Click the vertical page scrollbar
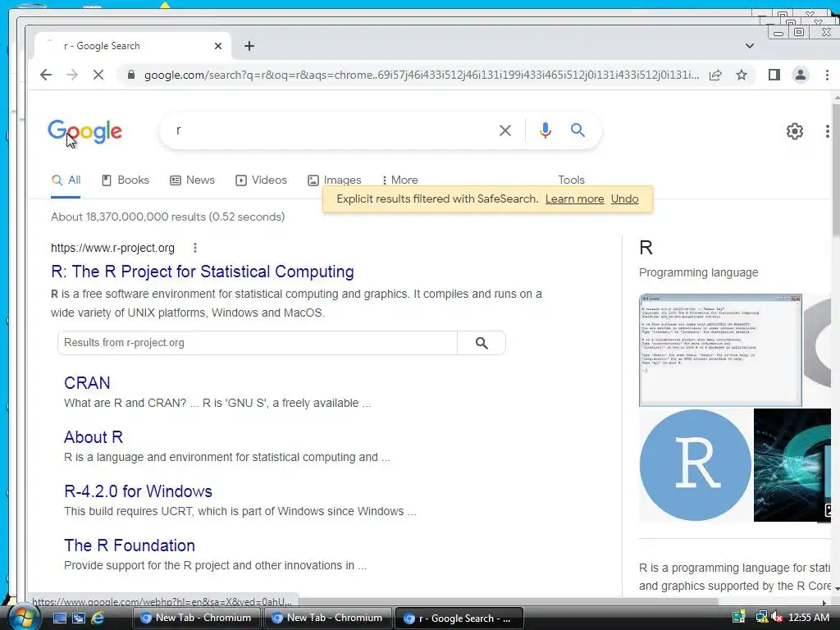This screenshot has height=630, width=840. 836,169
